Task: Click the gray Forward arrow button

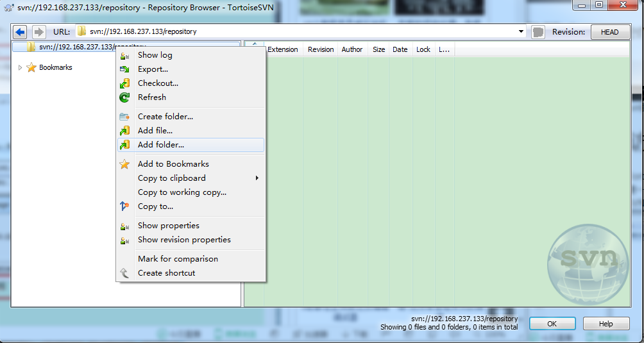Action: [39, 31]
